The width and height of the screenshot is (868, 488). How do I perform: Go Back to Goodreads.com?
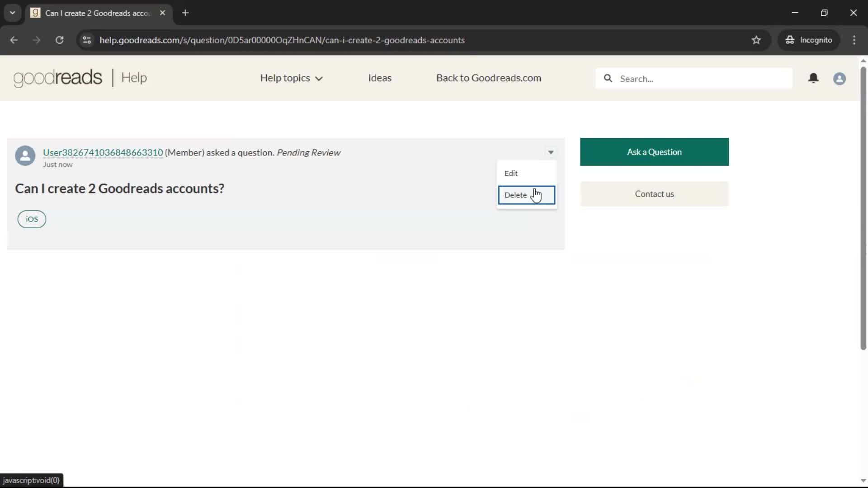(488, 78)
